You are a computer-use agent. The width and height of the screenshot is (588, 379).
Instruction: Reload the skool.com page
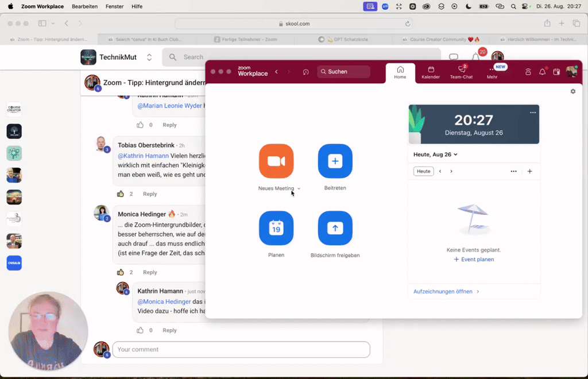pos(407,24)
